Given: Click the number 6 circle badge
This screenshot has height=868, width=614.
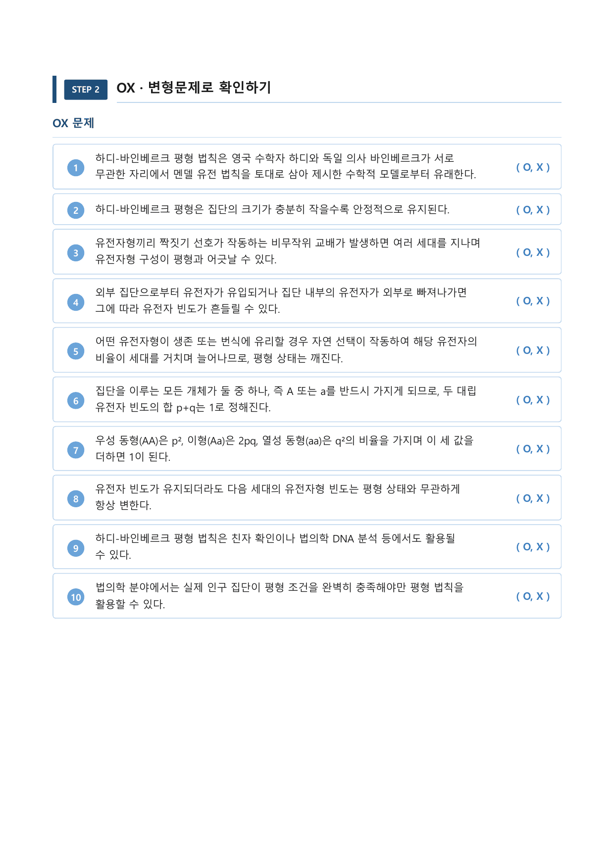Looking at the screenshot, I should click(76, 401).
